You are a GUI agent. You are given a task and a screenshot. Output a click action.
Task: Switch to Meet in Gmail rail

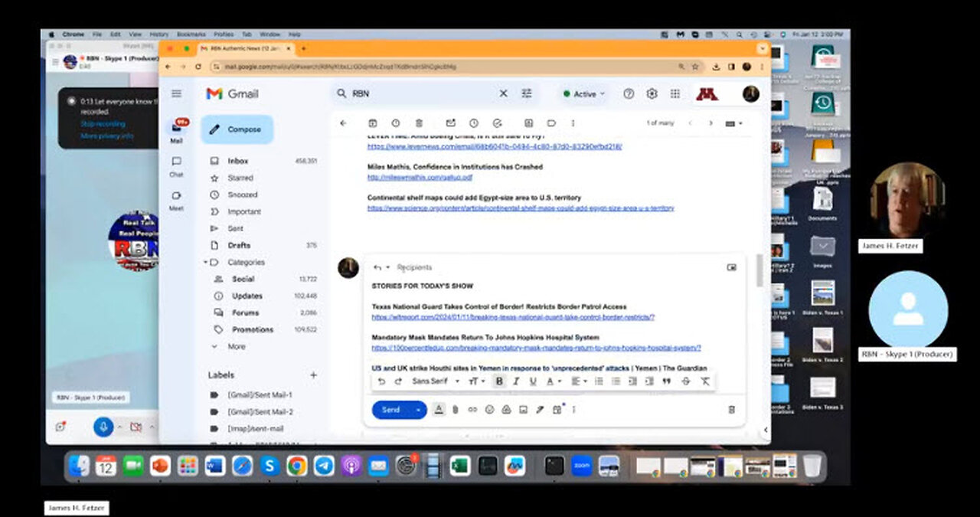pyautogui.click(x=177, y=200)
